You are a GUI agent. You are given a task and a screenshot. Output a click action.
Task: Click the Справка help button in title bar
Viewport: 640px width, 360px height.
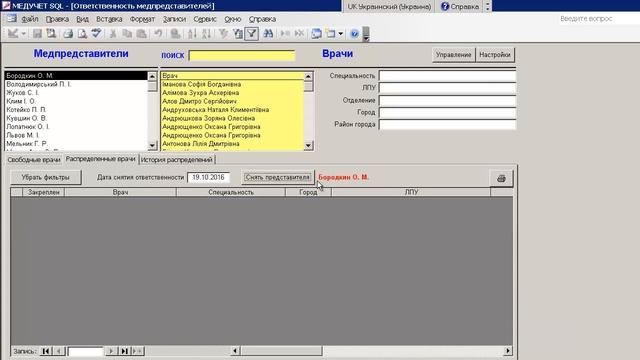tap(460, 7)
